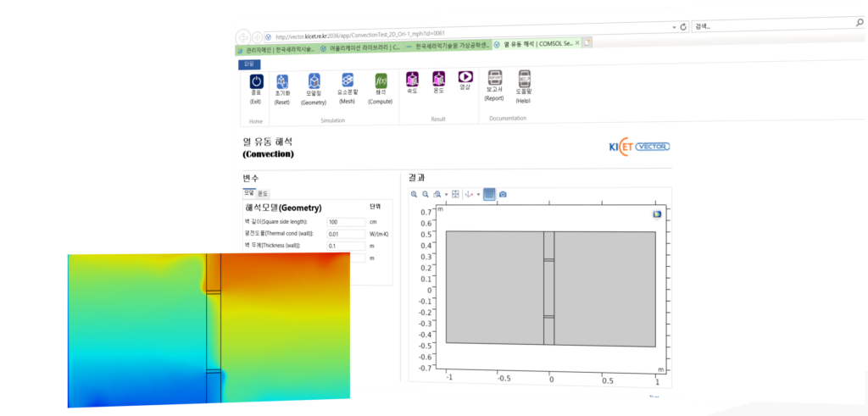Expand the address bar URL dropdown
This screenshot has height=416, width=868.
(673, 27)
